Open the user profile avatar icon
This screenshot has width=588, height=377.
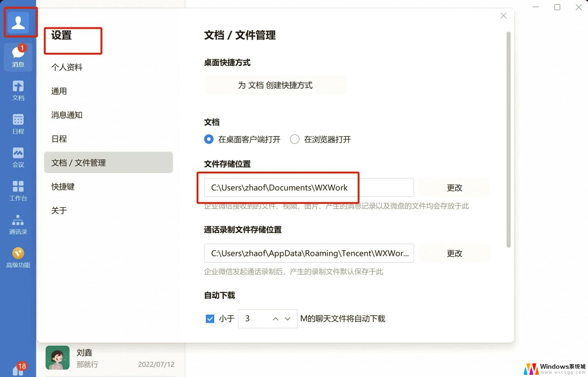(18, 23)
